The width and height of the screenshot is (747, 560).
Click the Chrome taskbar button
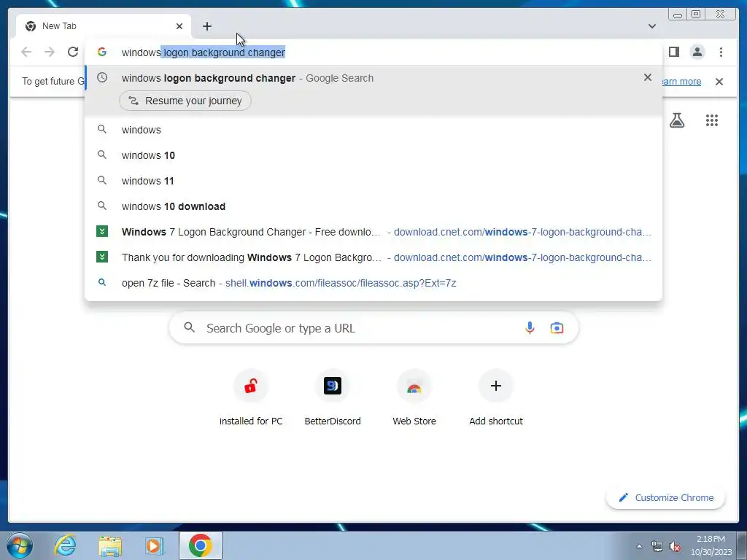tap(201, 545)
